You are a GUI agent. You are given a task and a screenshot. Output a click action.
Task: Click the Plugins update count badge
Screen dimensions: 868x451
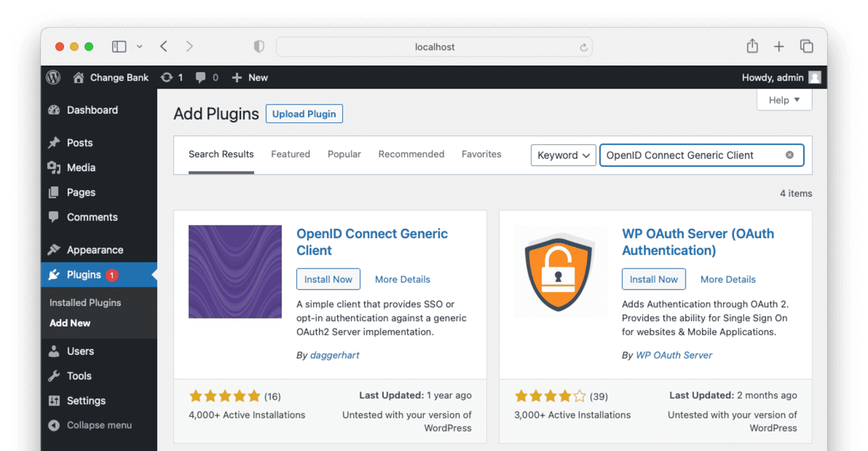[112, 275]
